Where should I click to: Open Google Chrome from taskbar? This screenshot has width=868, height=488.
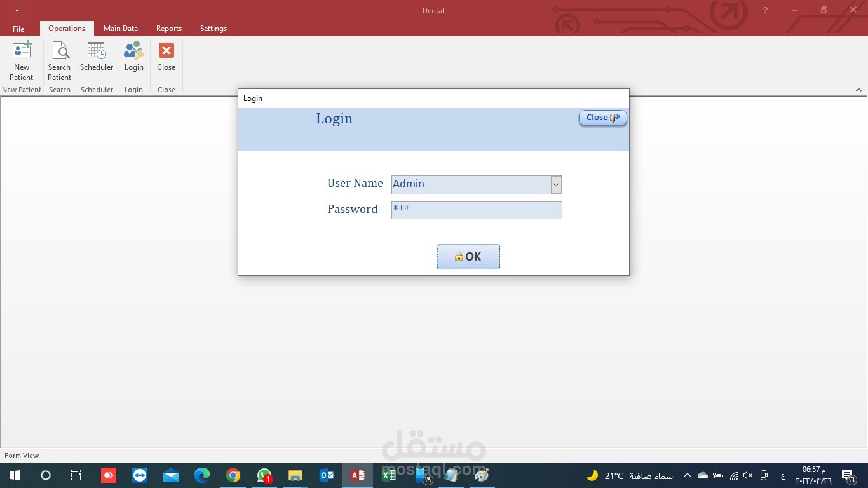click(x=233, y=475)
